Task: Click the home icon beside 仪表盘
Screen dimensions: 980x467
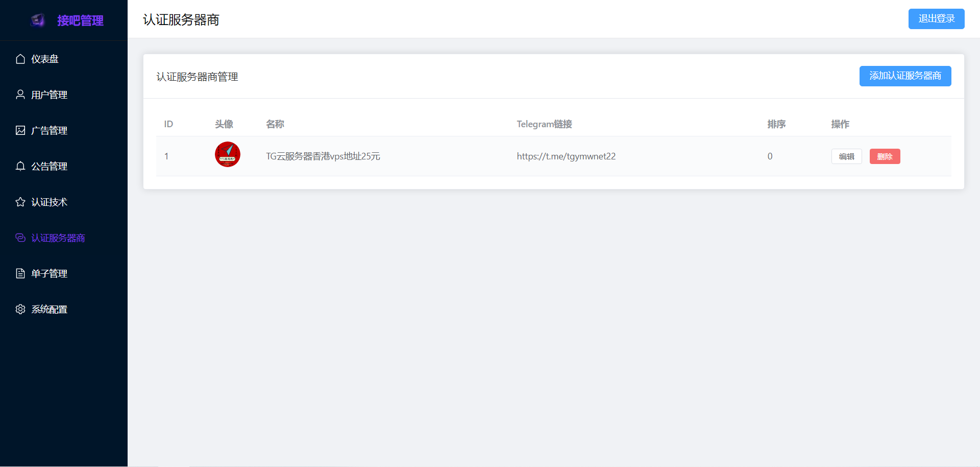Action: 20,59
